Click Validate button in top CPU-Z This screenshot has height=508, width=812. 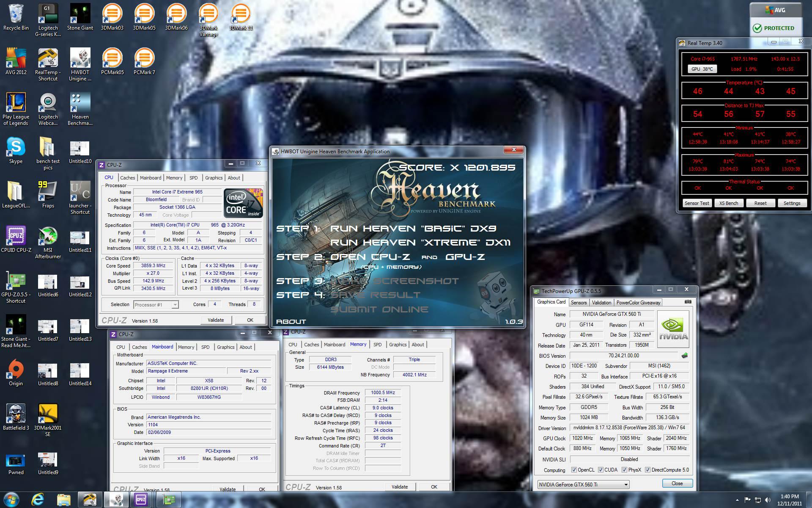click(216, 320)
